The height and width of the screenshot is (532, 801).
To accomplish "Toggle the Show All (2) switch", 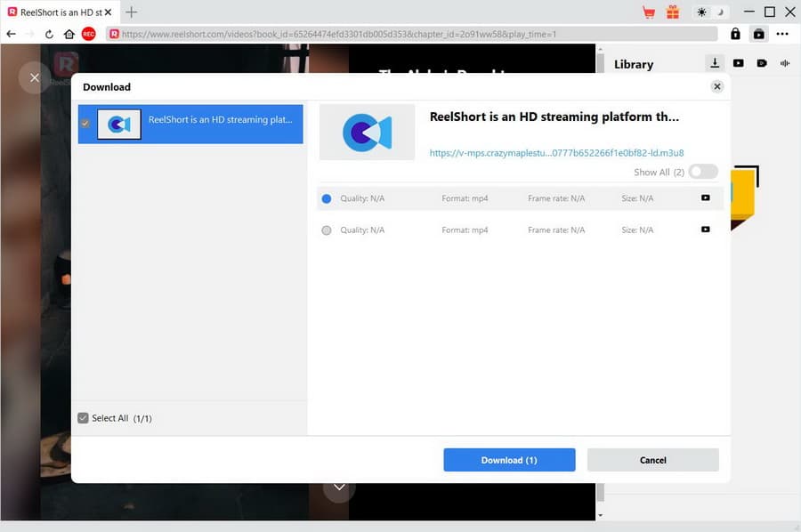I will 703,172.
